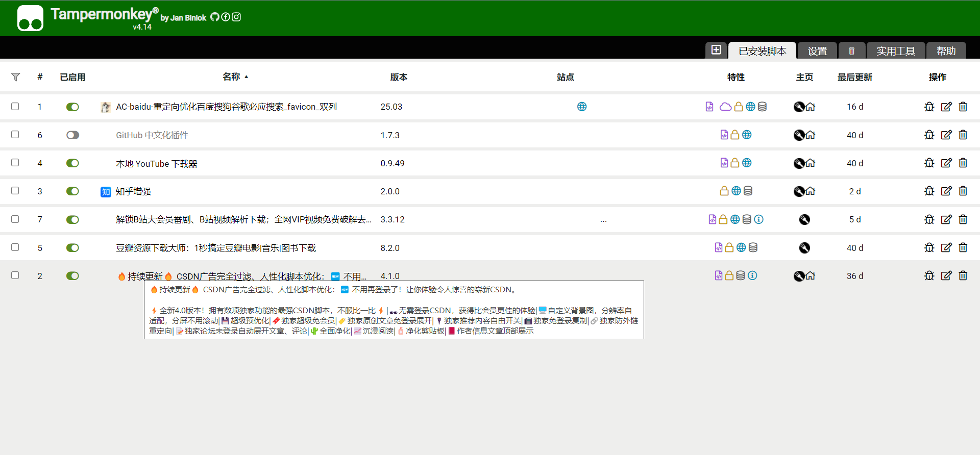Open the 设置 tab
The height and width of the screenshot is (455, 980).
(817, 51)
